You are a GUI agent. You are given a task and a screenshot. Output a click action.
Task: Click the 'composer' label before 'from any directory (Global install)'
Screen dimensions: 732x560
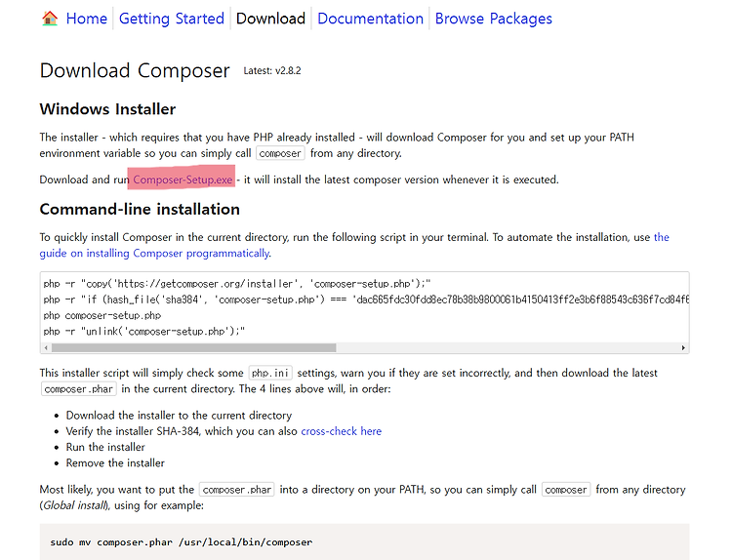click(566, 490)
